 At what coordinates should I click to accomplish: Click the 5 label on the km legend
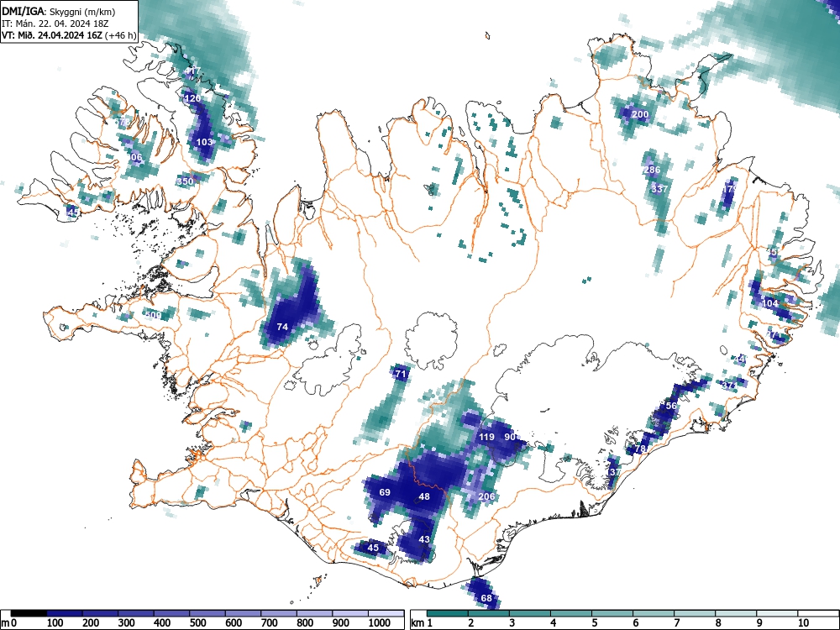[595, 623]
